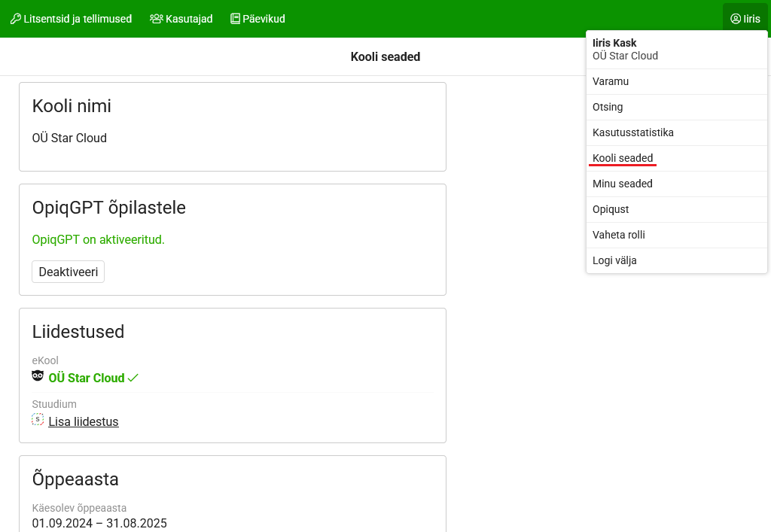The image size is (771, 532).
Task: Log out via Logi välja
Action: point(614,260)
